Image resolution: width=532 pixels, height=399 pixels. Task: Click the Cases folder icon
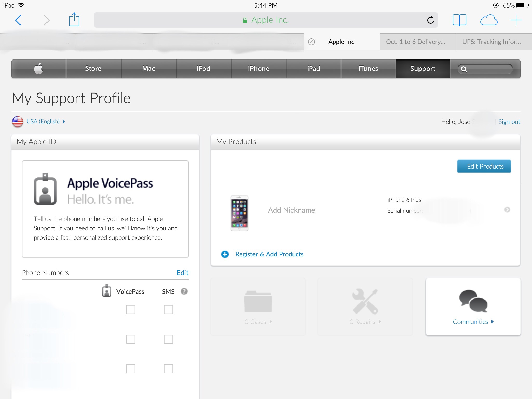[x=258, y=301]
